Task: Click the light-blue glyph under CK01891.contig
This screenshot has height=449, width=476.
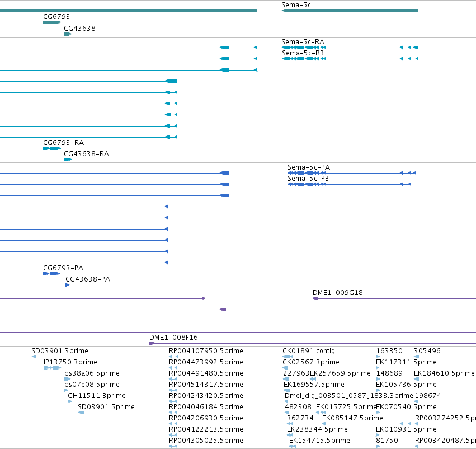Action: (x=288, y=357)
